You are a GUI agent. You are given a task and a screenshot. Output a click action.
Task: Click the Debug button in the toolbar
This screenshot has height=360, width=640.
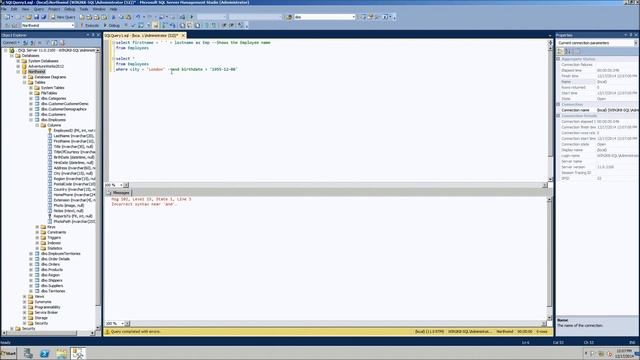tap(112, 25)
